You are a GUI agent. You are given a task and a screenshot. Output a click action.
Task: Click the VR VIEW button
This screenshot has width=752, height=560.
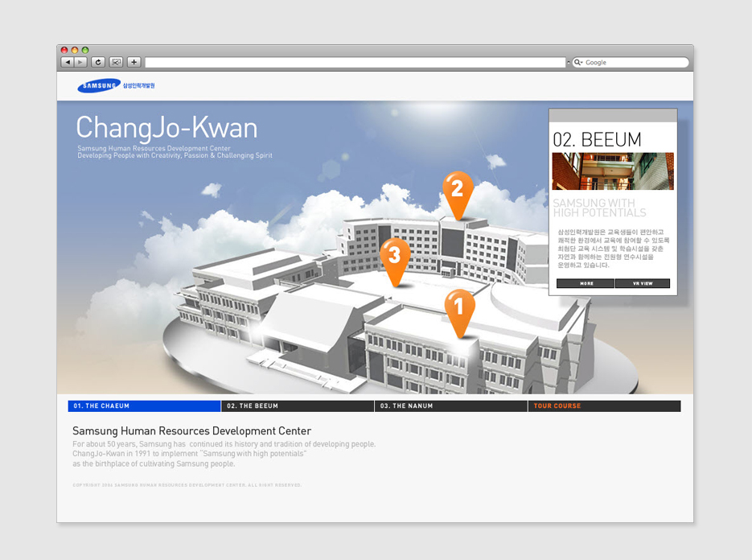click(x=643, y=283)
